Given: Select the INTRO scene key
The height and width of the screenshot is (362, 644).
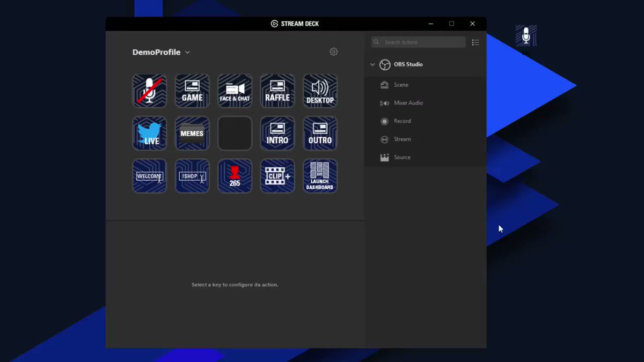Looking at the screenshot, I should (277, 134).
